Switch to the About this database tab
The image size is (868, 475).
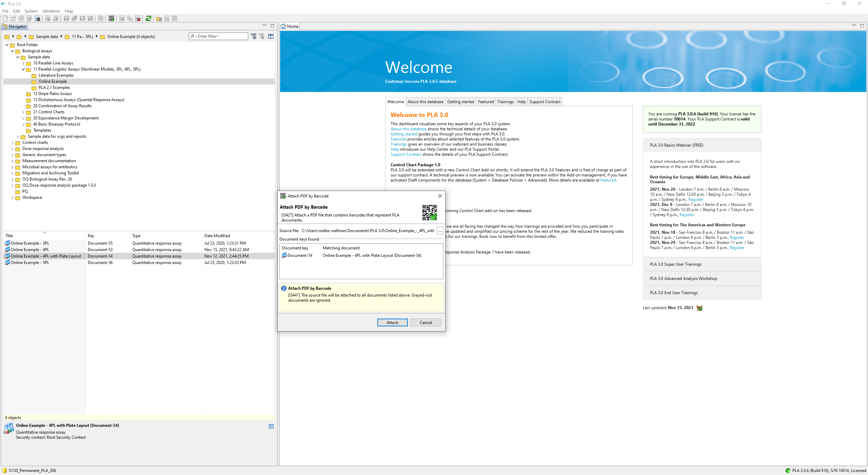tap(425, 101)
